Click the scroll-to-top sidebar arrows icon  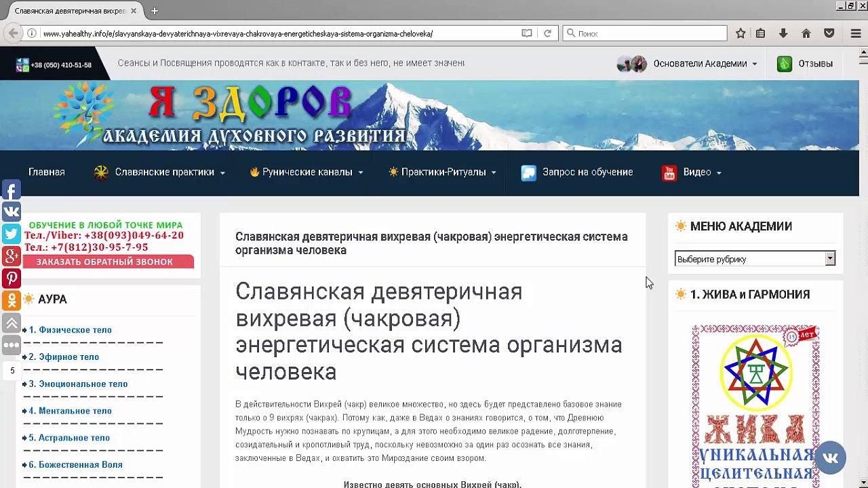point(12,323)
